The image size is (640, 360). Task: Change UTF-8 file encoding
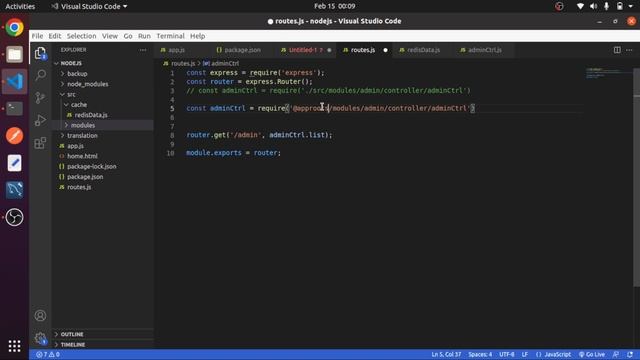coord(507,354)
